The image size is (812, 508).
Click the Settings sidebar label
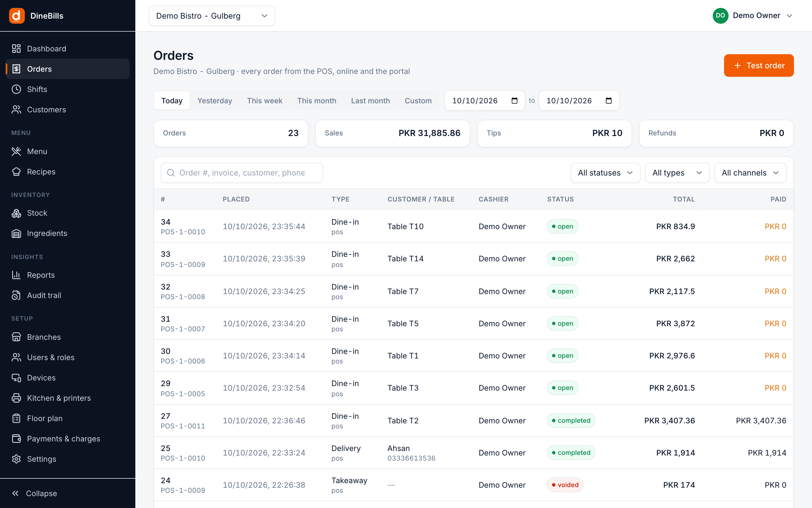coord(42,459)
